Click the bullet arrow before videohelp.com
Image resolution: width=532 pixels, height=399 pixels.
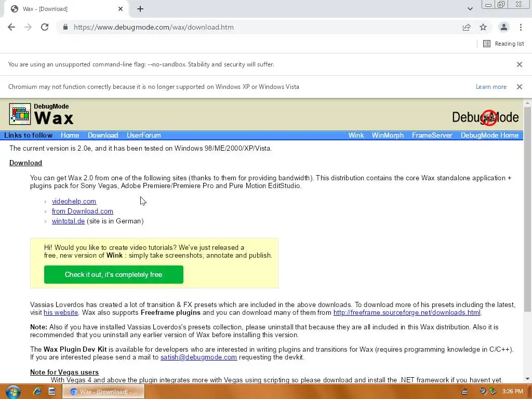tap(46, 202)
